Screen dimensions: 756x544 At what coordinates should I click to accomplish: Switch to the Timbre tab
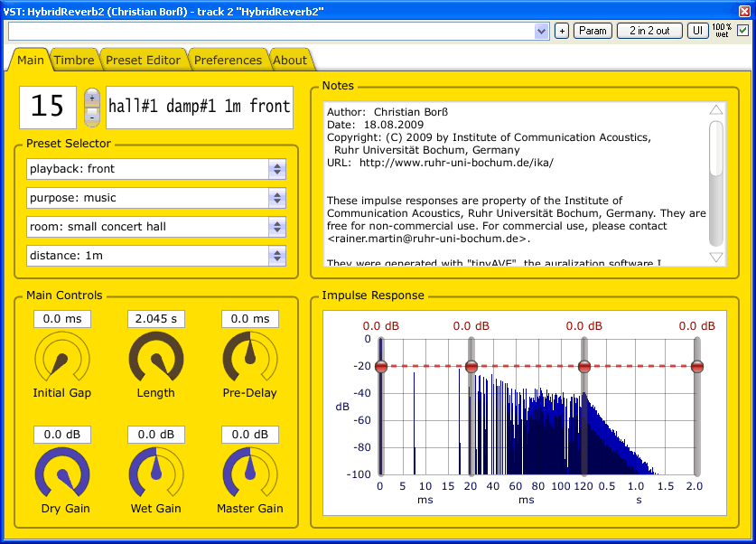pyautogui.click(x=74, y=60)
